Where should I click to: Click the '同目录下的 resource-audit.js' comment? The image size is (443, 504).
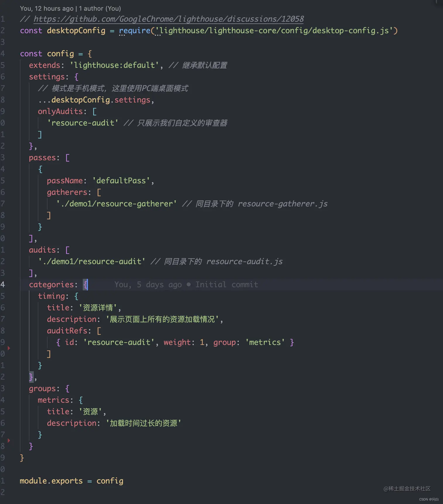(217, 262)
